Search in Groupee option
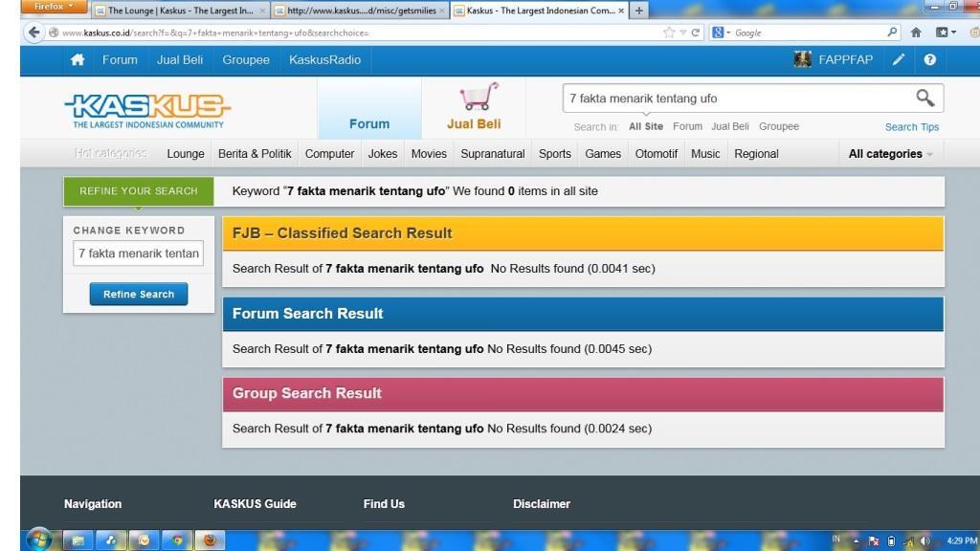980x551 pixels. pyautogui.click(x=779, y=126)
